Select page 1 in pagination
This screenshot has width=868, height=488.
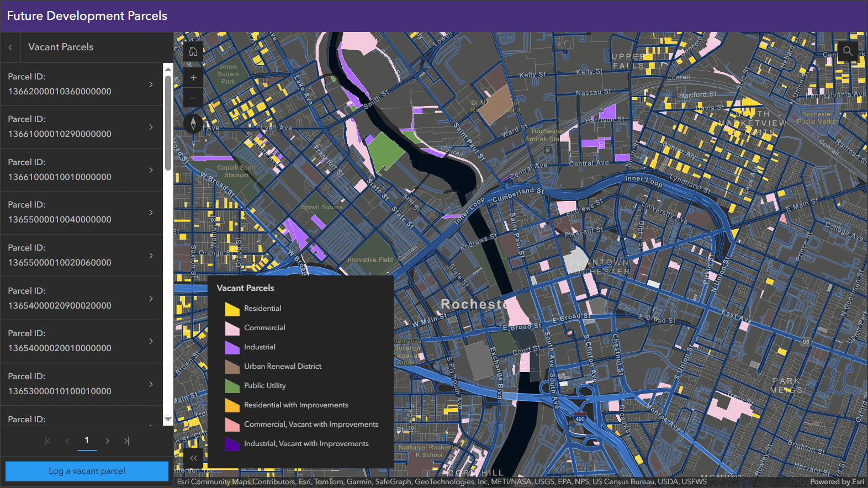(x=87, y=441)
